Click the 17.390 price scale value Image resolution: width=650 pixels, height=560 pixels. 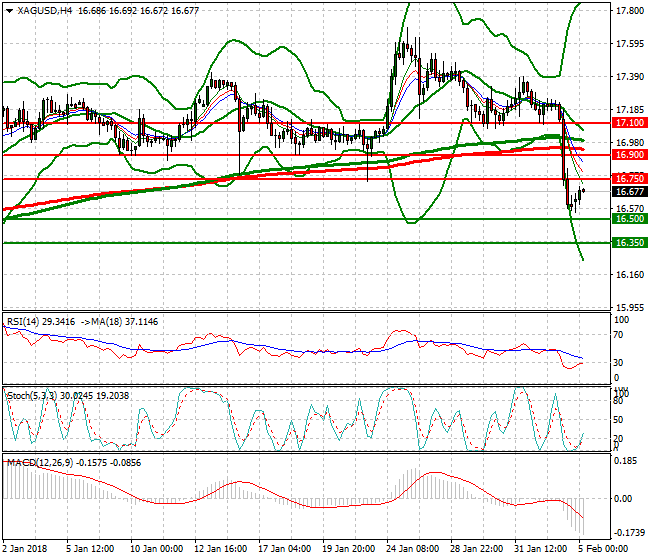tap(630, 77)
